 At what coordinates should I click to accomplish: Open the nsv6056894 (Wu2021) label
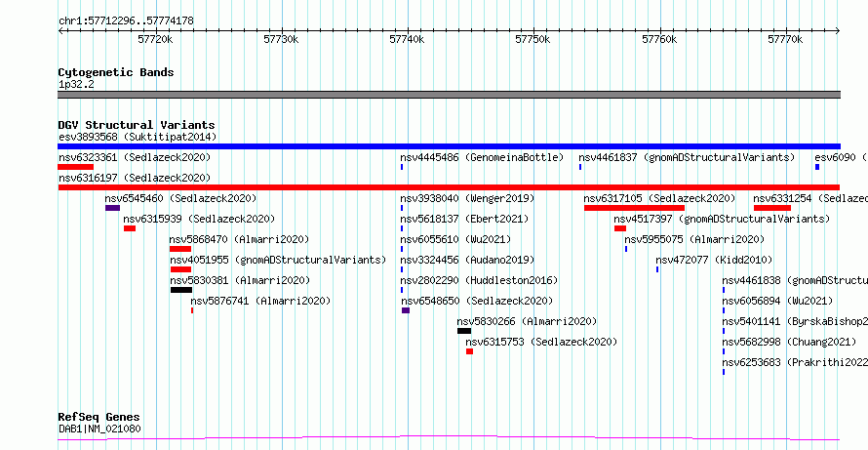click(777, 301)
